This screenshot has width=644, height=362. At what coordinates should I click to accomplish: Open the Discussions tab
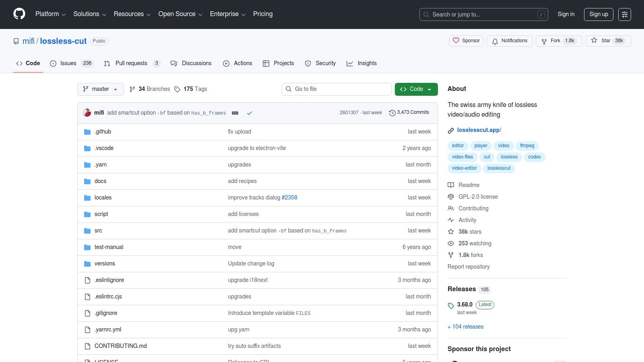pos(191,63)
